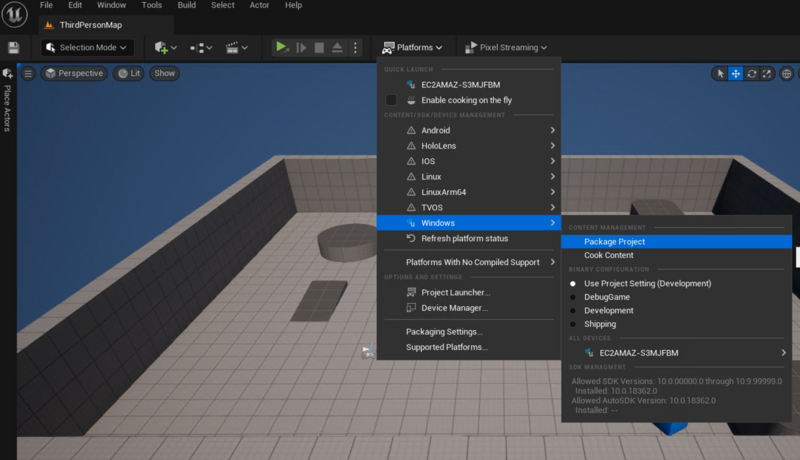Open the Build menu
The width and height of the screenshot is (800, 460).
click(186, 5)
